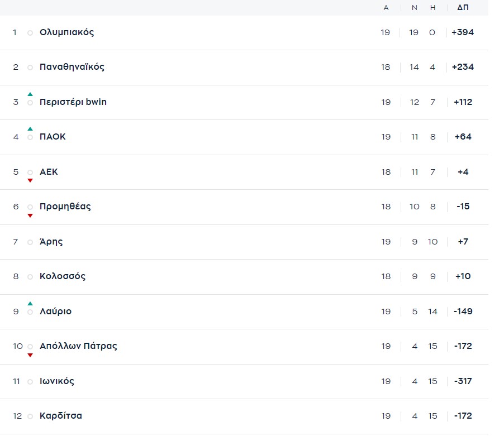Click the green up arrow next to ΠΑΟΚ
The image size is (504, 436).
point(30,129)
